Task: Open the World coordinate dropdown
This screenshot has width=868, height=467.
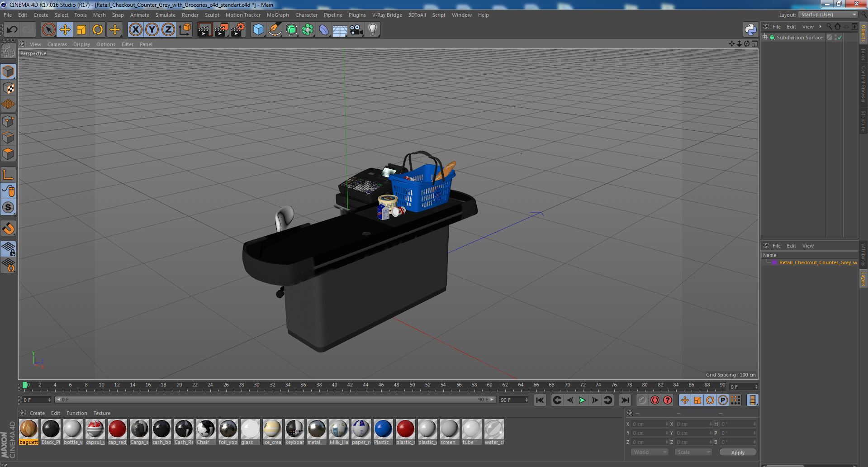Action: click(x=649, y=452)
